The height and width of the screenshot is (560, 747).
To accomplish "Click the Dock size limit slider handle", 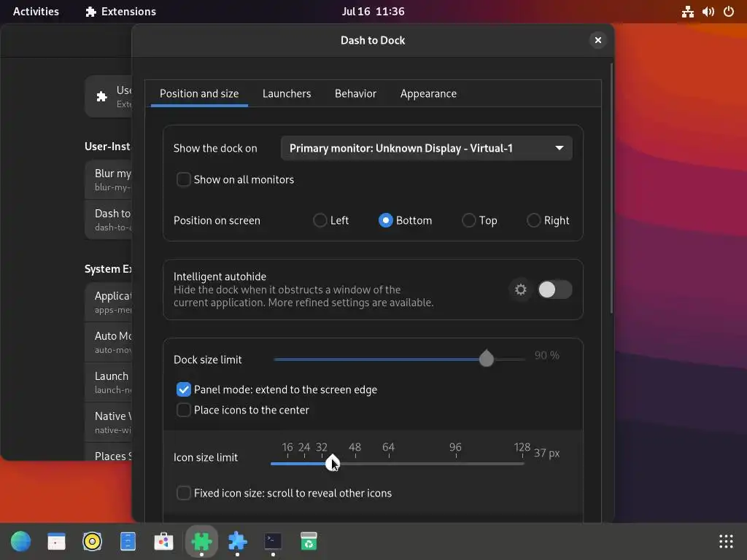I will click(487, 359).
